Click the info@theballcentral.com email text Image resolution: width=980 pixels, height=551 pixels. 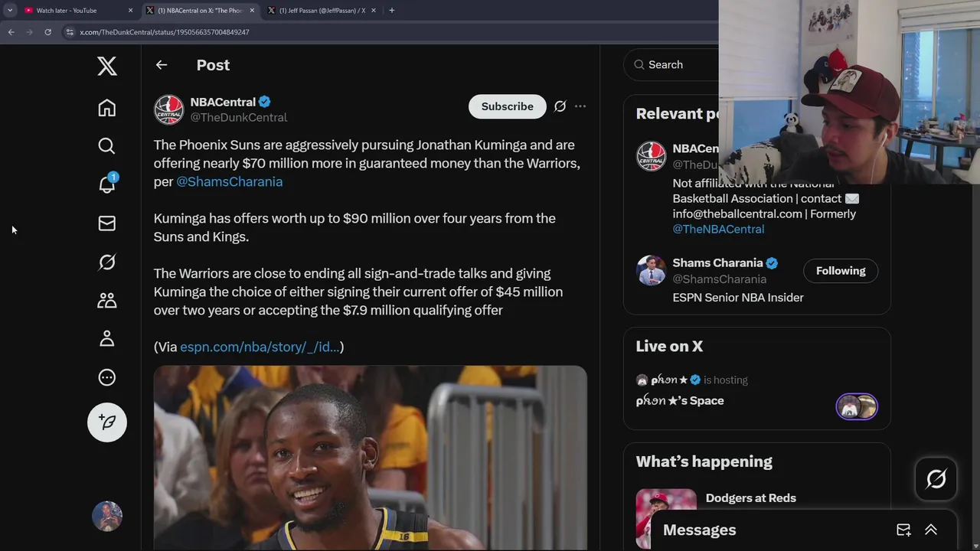coord(737,214)
